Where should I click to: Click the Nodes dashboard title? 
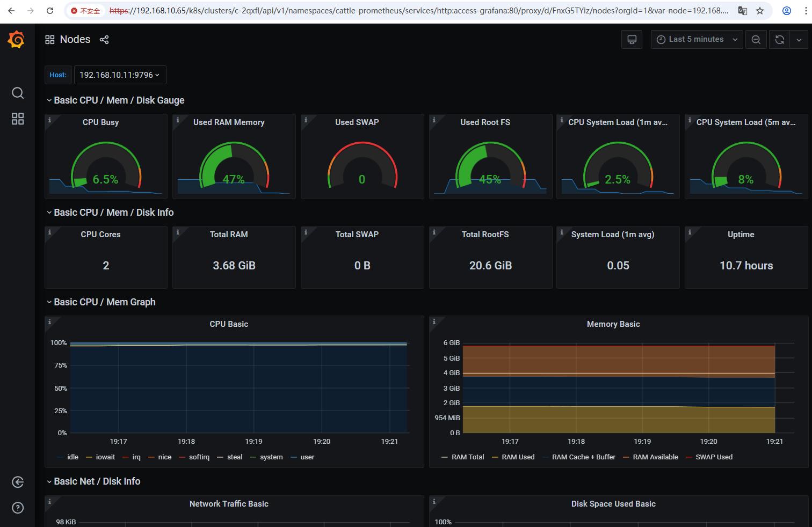pos(75,39)
